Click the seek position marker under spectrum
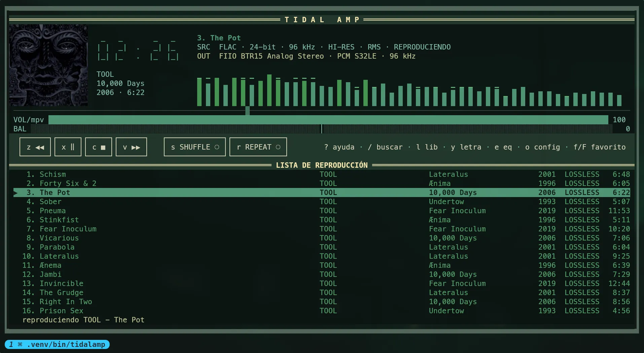Image resolution: width=644 pixels, height=353 pixels. (x=248, y=110)
